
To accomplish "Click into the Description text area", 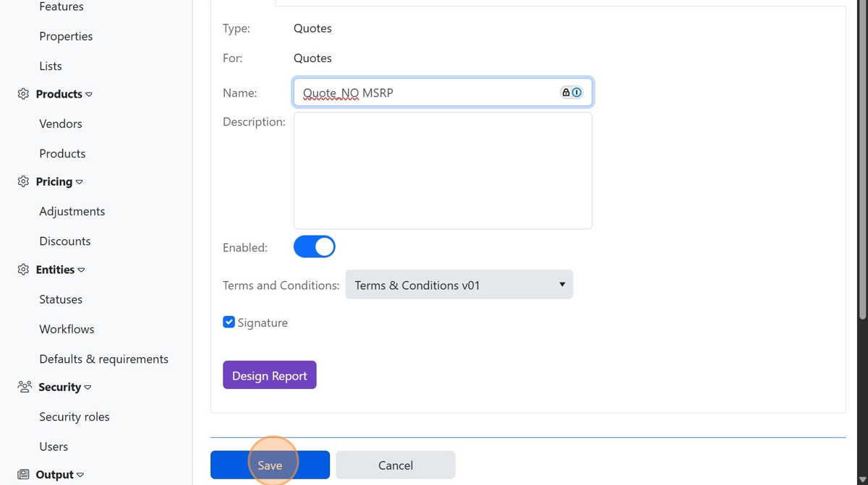I will click(x=443, y=171).
